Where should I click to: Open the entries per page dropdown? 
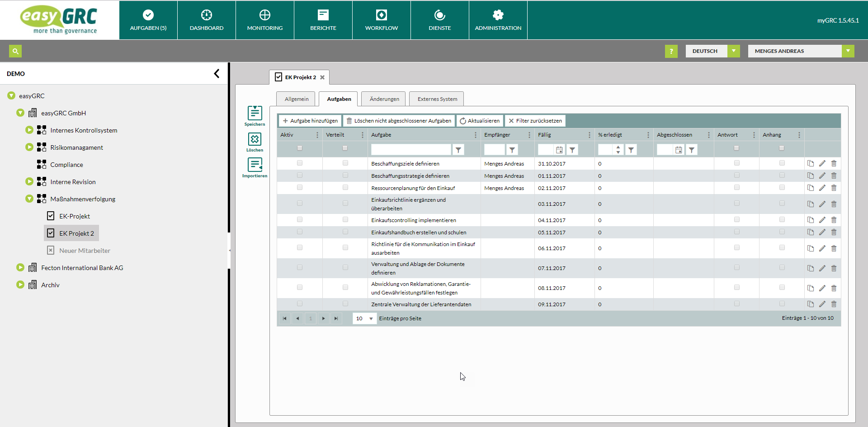[371, 318]
